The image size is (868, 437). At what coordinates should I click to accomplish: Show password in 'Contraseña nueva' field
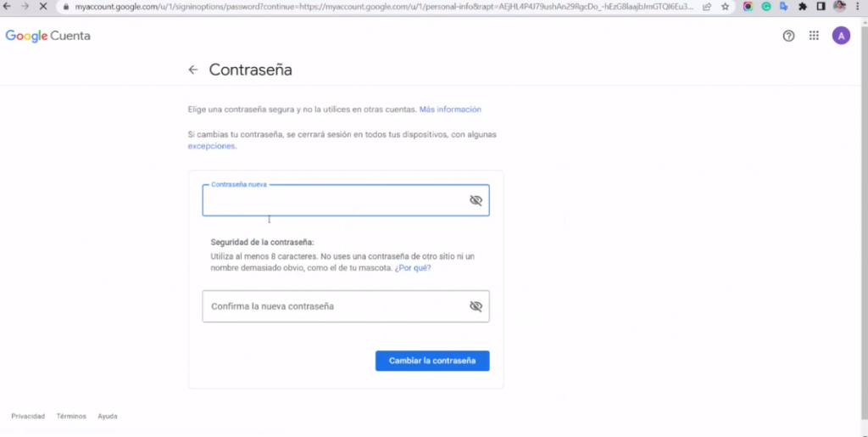click(x=476, y=200)
